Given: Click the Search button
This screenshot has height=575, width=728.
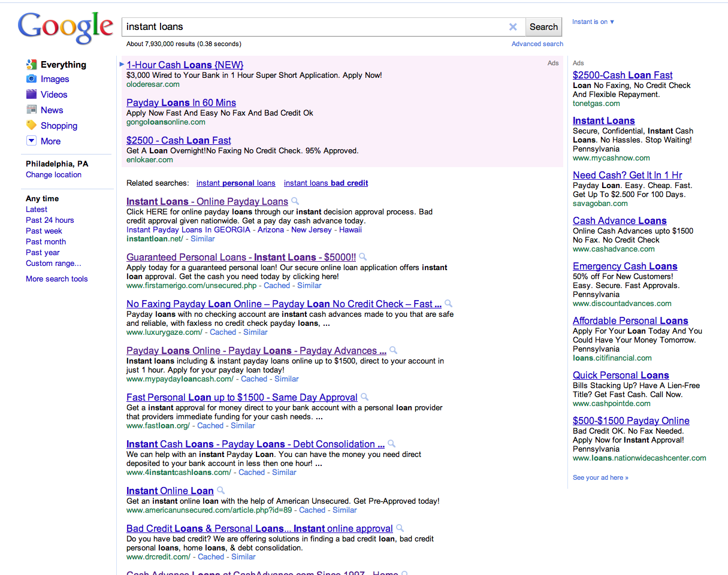Looking at the screenshot, I should coord(543,26).
